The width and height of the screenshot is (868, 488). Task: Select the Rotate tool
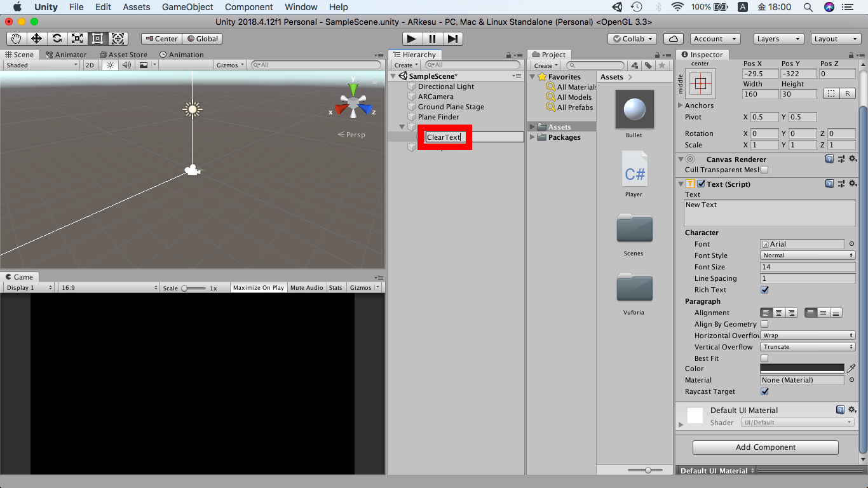point(57,39)
